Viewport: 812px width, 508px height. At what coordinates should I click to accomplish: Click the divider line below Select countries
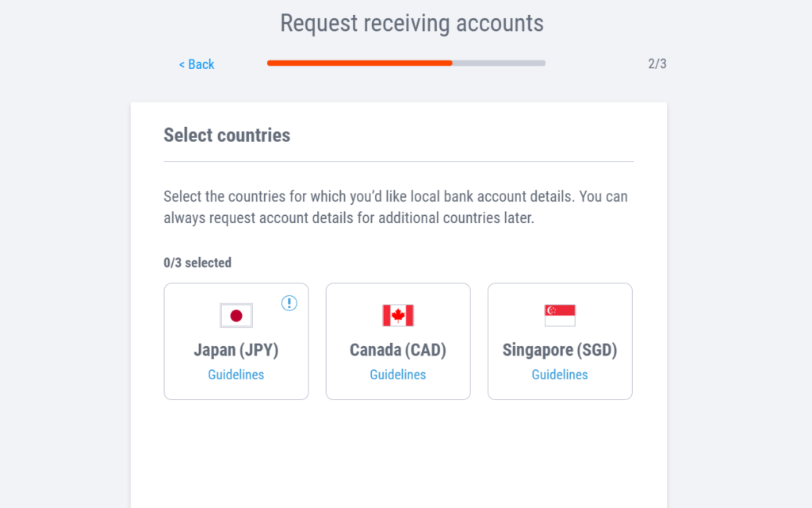pos(399,162)
